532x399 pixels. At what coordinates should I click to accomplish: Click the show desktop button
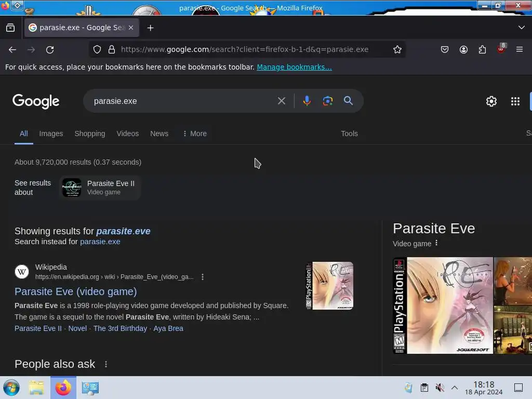coord(518,388)
